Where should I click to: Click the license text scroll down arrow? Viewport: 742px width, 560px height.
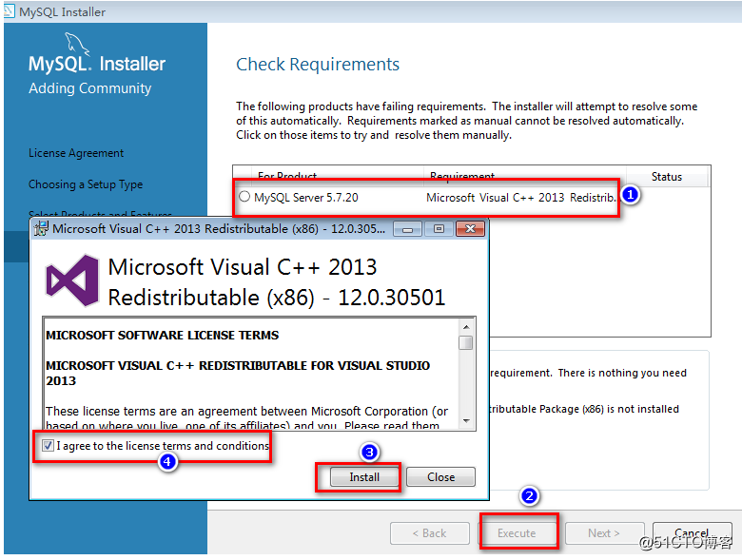point(466,420)
